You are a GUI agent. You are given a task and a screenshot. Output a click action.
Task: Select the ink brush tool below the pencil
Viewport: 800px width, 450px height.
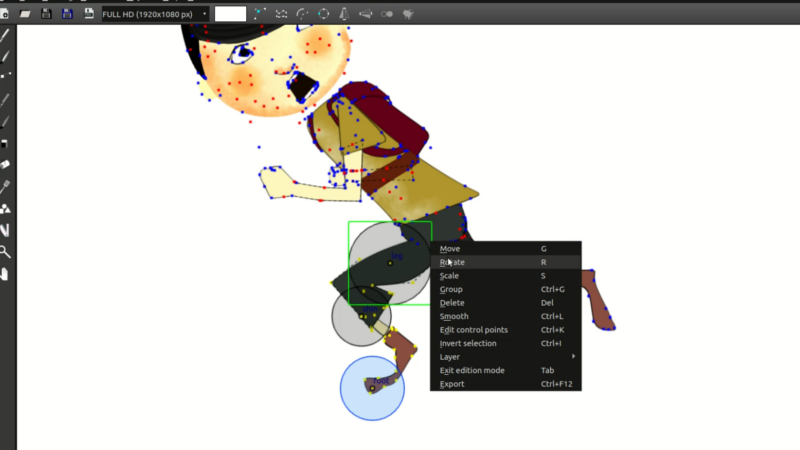pyautogui.click(x=5, y=56)
